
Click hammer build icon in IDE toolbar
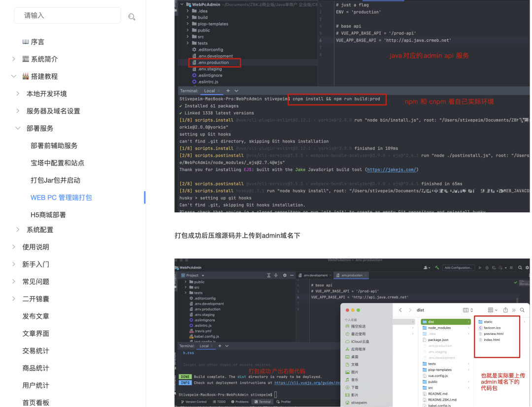(437, 268)
